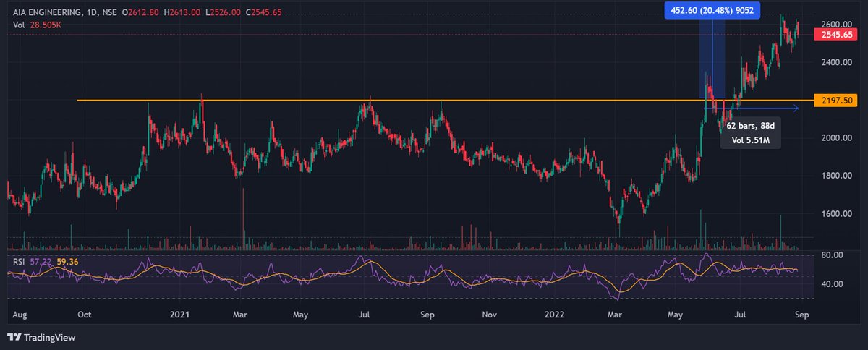
Task: Click the RSI value 59.36
Action: [67, 260]
